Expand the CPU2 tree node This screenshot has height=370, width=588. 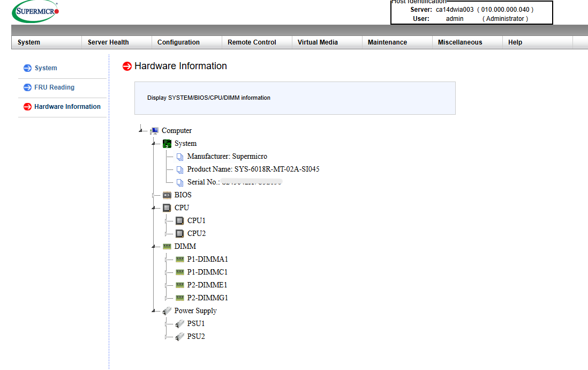pyautogui.click(x=167, y=234)
